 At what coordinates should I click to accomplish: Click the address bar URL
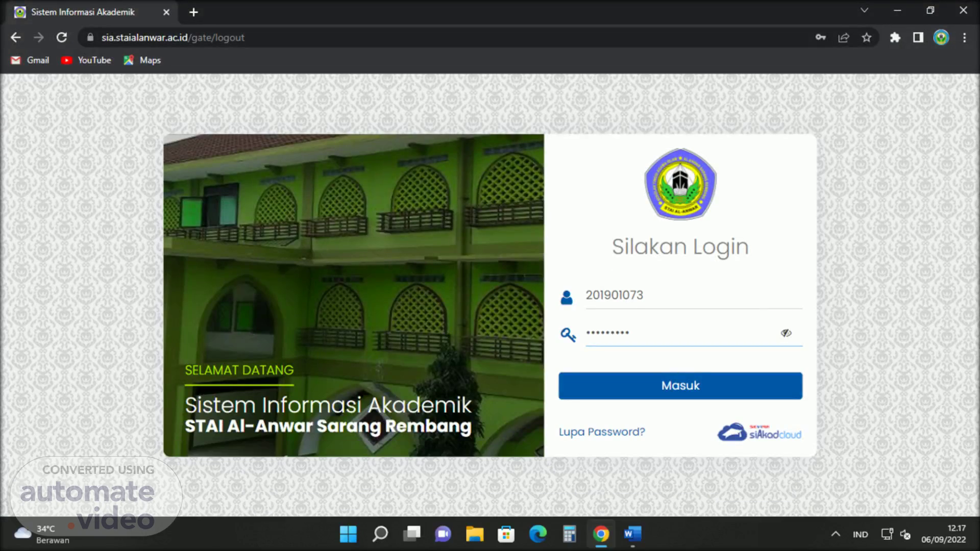point(173,38)
